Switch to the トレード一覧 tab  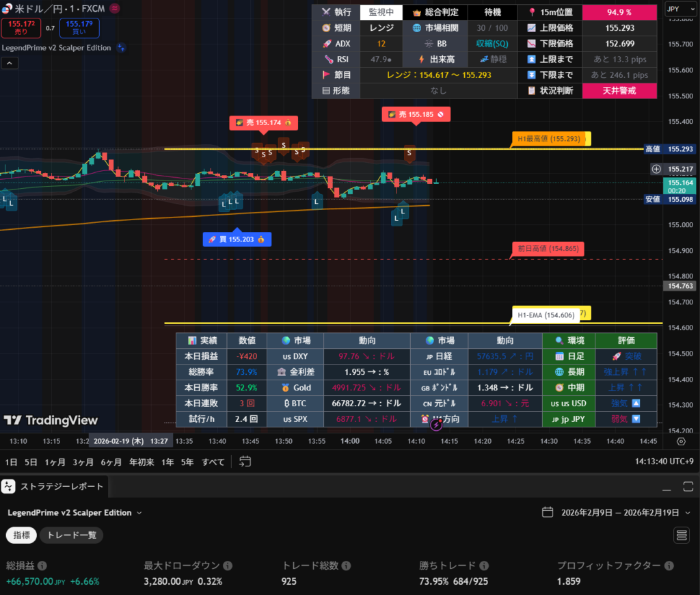tap(71, 535)
